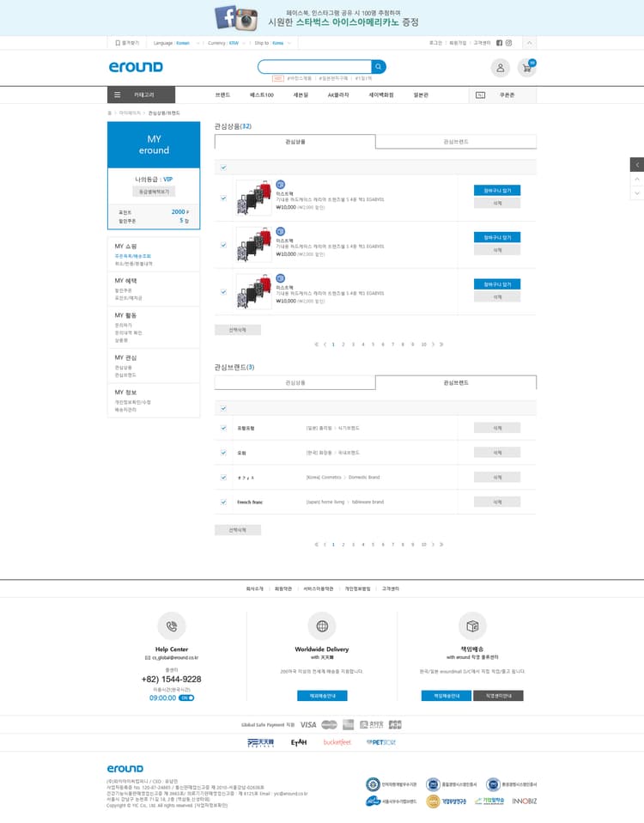The image size is (644, 823).
Task: Open the 브랜드 menu item
Action: (222, 95)
